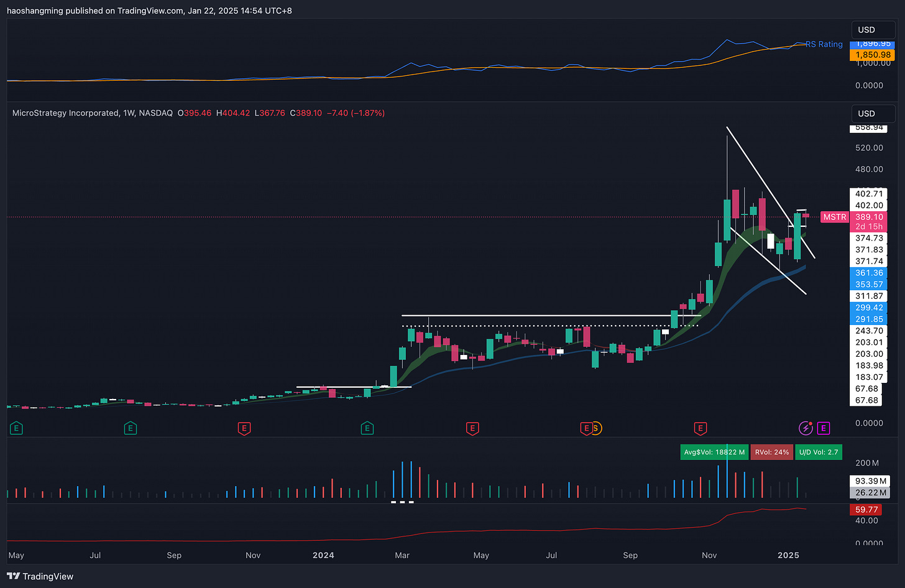Click the 93.39M volume label

click(870, 481)
